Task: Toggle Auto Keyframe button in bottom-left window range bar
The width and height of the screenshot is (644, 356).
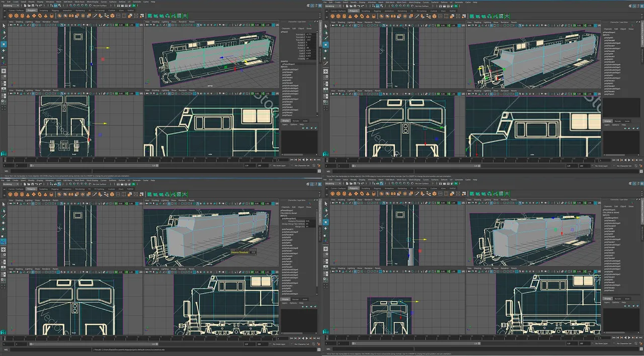Action: [x=313, y=344]
